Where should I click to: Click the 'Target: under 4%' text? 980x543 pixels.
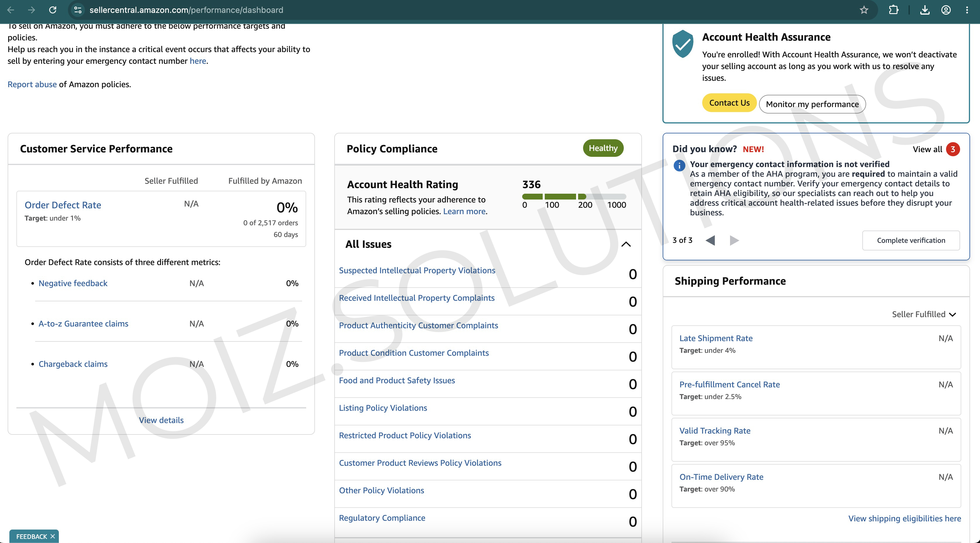[707, 350]
